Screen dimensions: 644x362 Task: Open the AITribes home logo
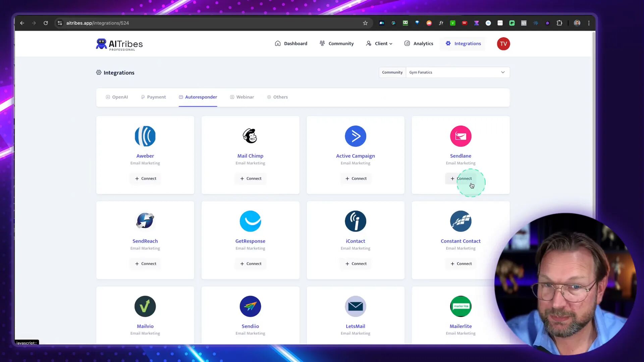[x=119, y=44]
